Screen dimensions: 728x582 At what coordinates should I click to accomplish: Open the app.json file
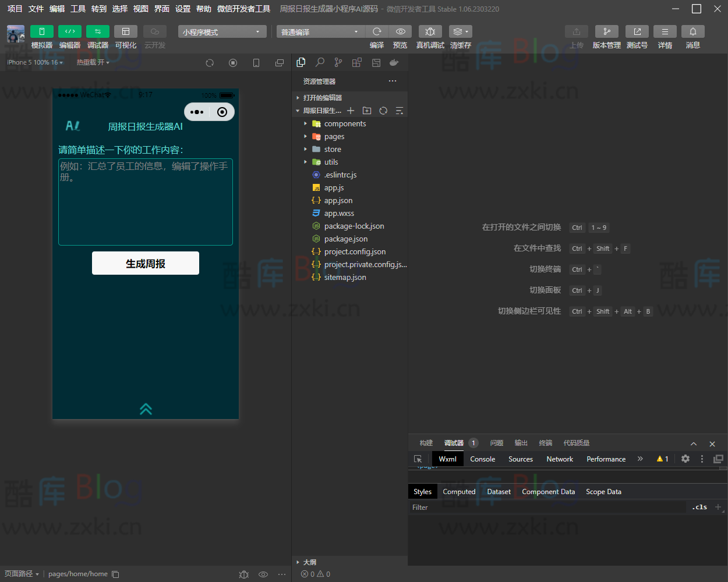[x=338, y=200]
